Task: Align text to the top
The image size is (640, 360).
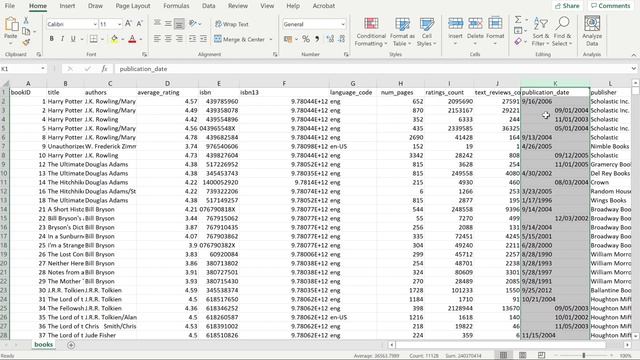Action: point(157,24)
